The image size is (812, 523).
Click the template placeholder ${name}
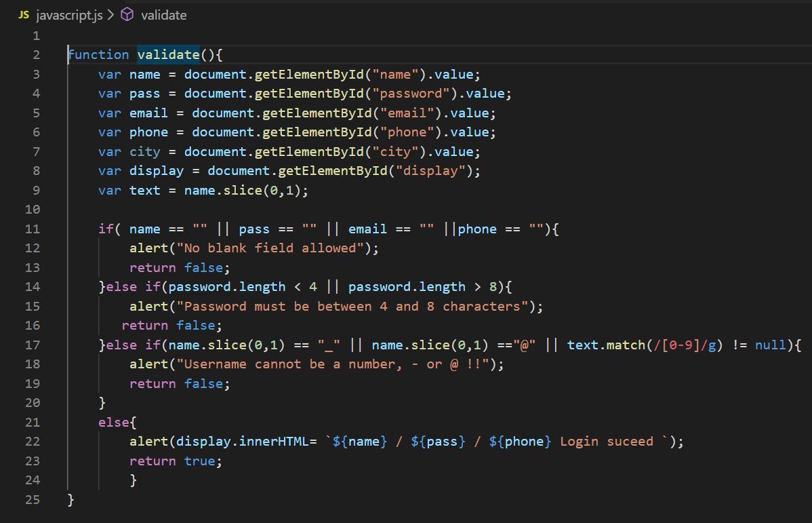358,441
